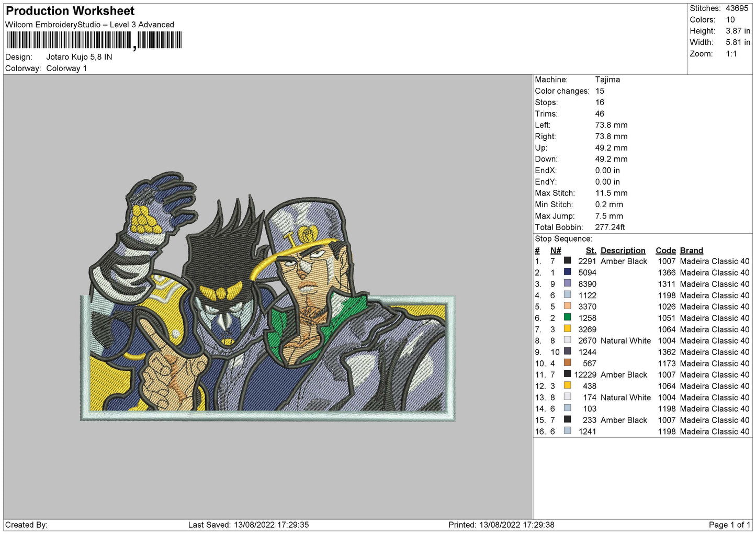Click the Max Stitch value '11.5 mm'
The image size is (756, 534).
pos(611,193)
